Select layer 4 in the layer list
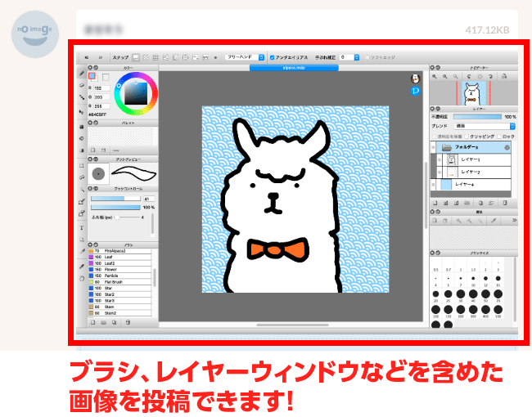Image resolution: width=532 pixels, height=417 pixels. 471,185
